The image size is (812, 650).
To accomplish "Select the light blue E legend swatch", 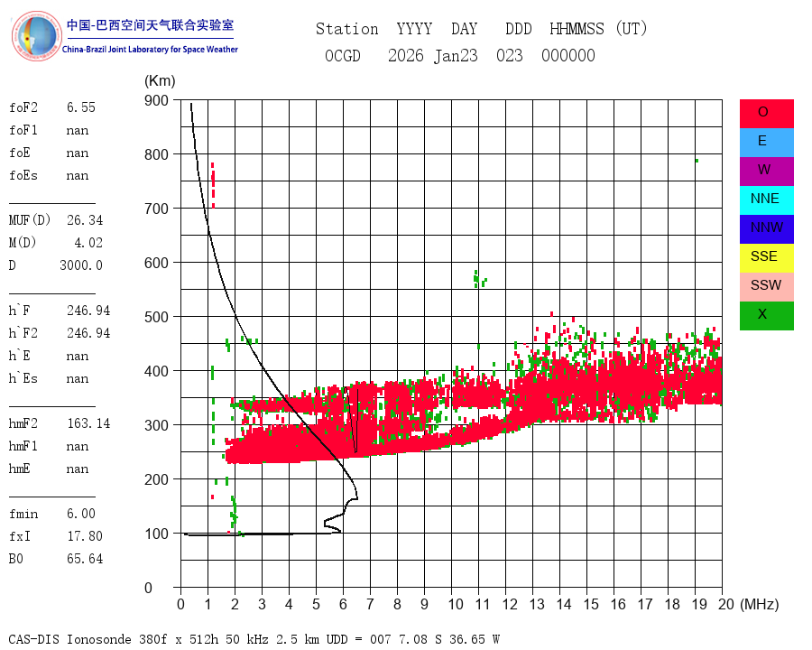I will coord(766,143).
